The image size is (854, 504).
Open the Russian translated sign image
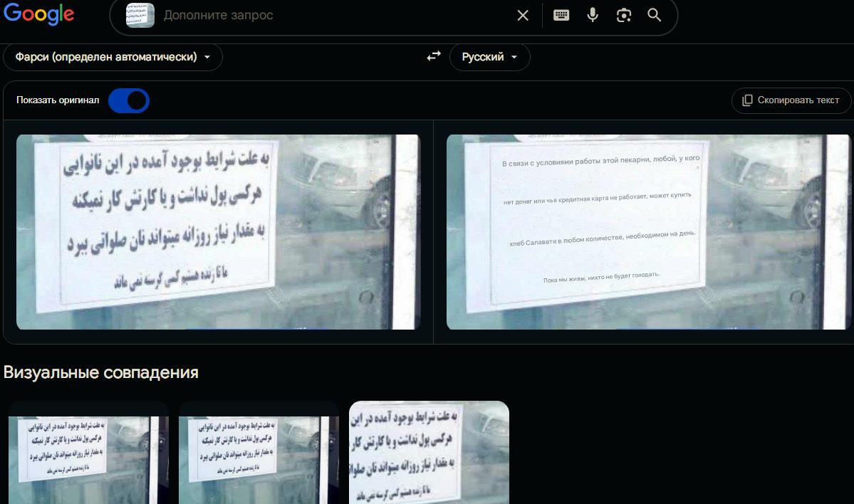(647, 232)
